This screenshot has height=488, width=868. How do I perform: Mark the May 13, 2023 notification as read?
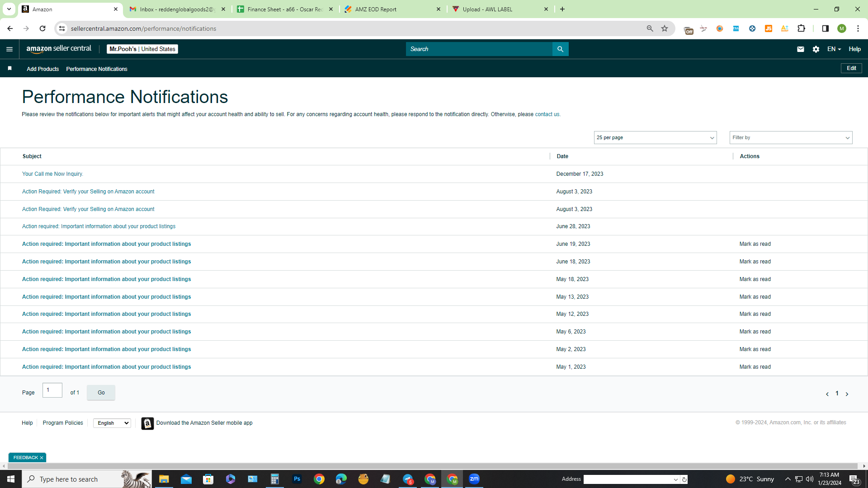755,297
